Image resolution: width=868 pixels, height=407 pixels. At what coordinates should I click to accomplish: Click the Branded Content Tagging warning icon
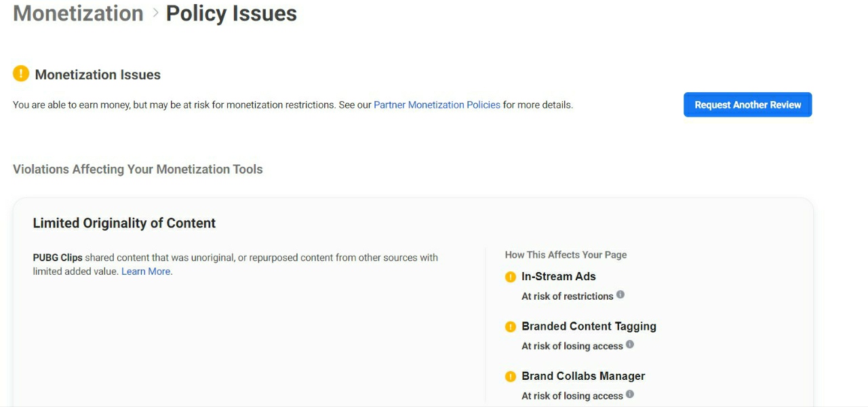click(x=511, y=327)
